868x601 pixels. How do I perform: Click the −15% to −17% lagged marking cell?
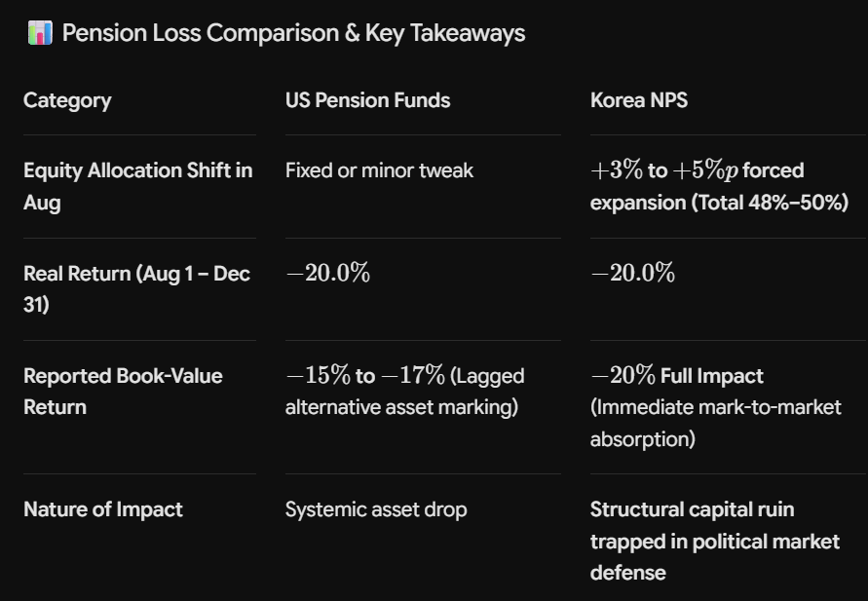pyautogui.click(x=404, y=391)
